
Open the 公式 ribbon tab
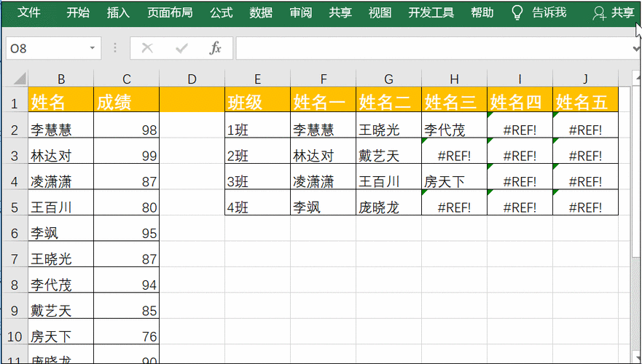click(x=221, y=12)
